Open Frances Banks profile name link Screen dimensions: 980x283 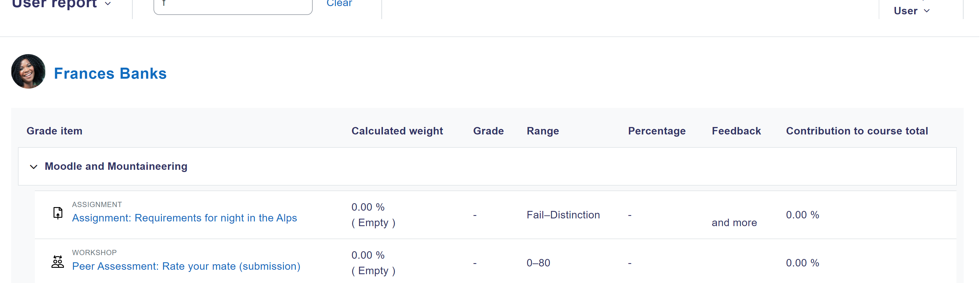tap(110, 74)
